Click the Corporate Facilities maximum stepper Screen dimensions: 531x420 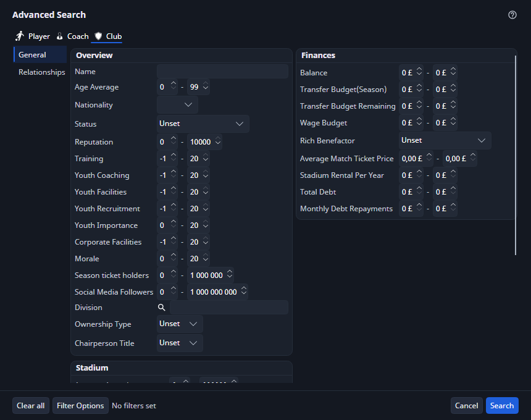coord(198,242)
